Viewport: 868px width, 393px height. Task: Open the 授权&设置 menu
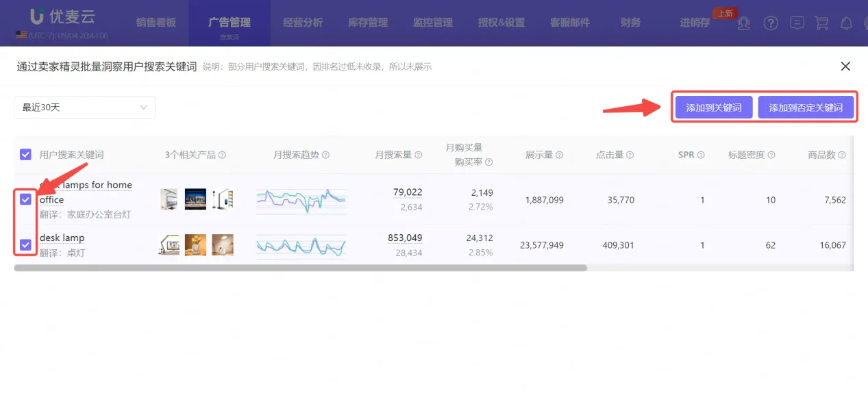(501, 23)
